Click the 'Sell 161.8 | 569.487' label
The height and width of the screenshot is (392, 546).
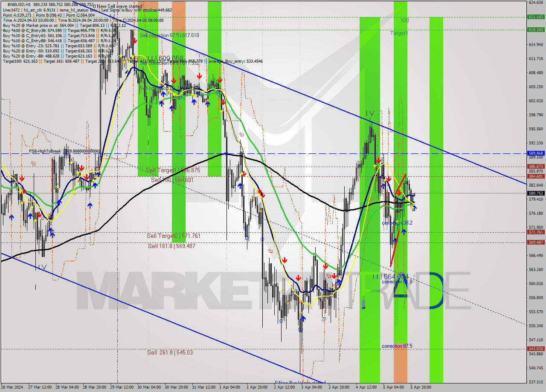pyautogui.click(x=171, y=246)
